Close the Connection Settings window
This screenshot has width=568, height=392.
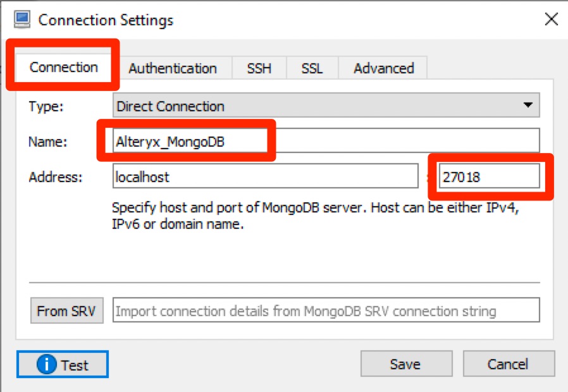(x=551, y=19)
